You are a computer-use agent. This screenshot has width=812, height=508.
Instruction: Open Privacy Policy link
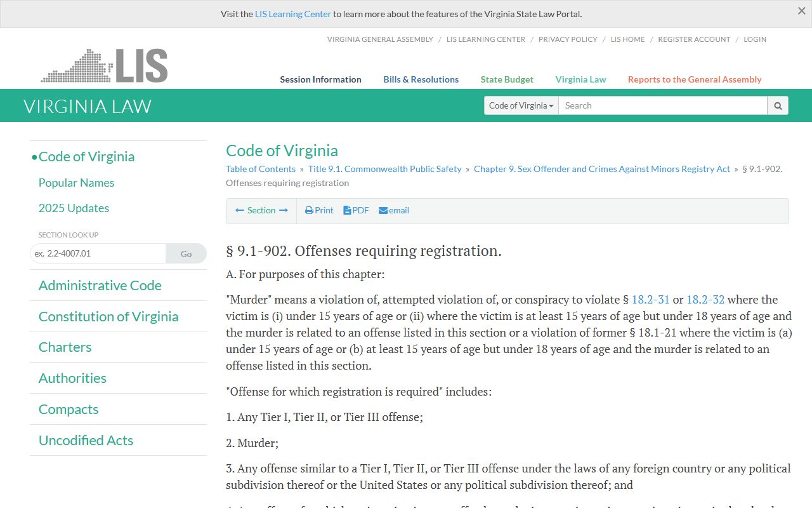[568, 39]
